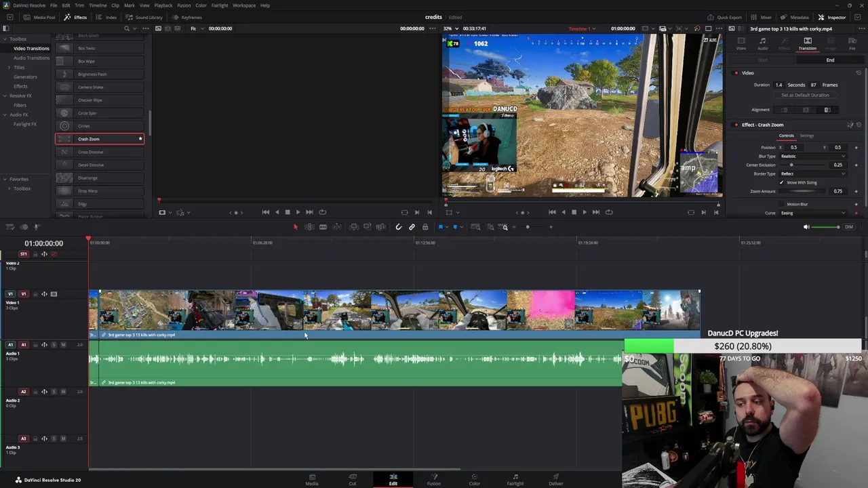Open the marker color dropdown arrow
Image resolution: width=868 pixels, height=488 pixels.
click(460, 227)
